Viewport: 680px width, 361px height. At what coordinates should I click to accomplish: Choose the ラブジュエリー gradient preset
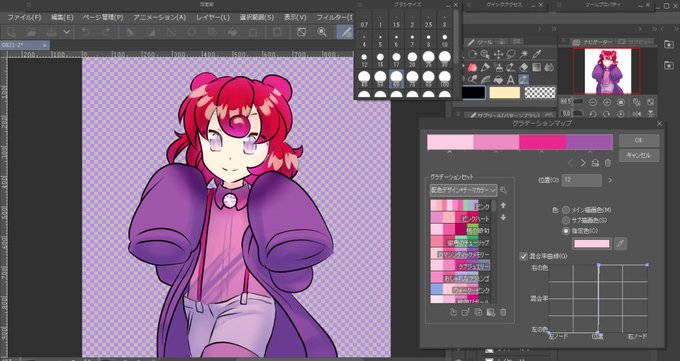[461, 266]
